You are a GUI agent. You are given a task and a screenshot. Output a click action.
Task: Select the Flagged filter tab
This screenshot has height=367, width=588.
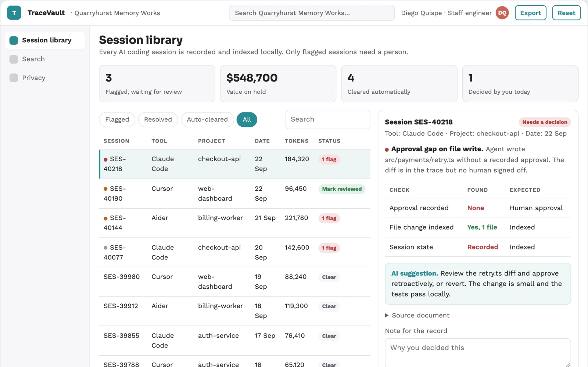117,119
